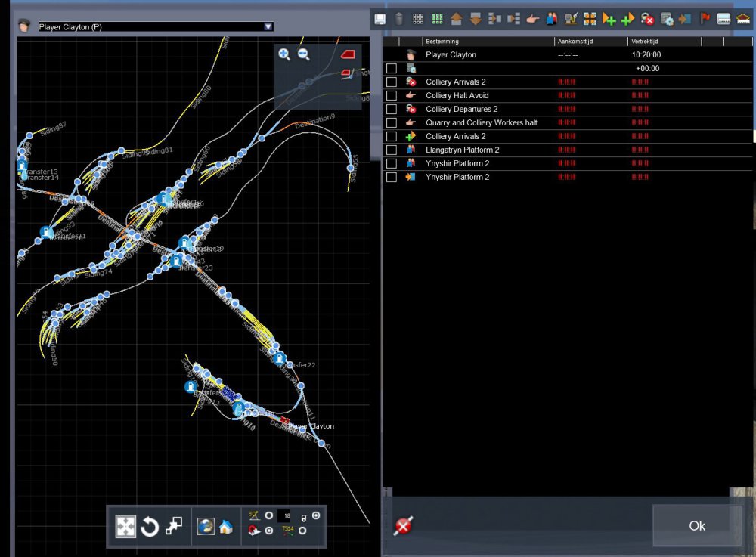Viewport: 756px width, 557px height.
Task: Select the Quarry and Colliery Workers halt row
Action: [481, 122]
